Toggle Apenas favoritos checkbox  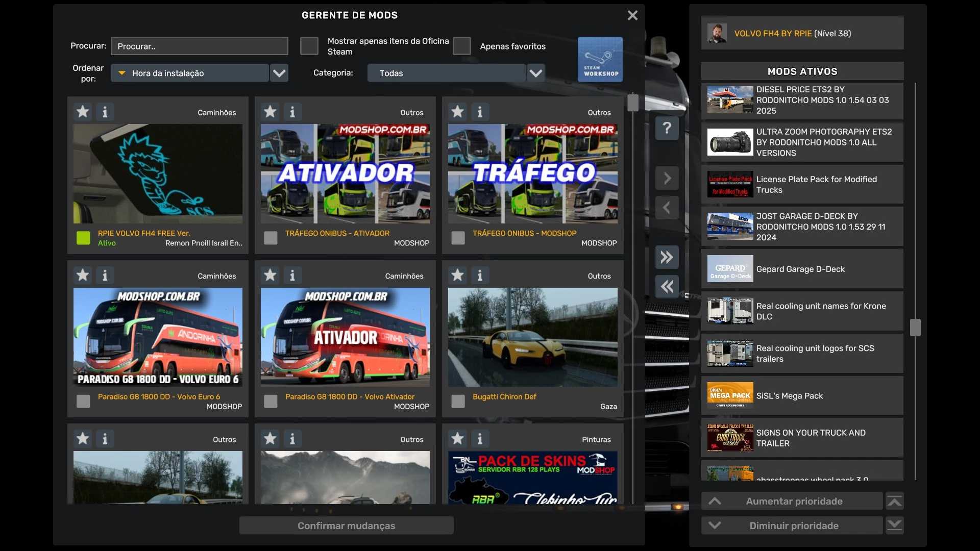pos(461,46)
